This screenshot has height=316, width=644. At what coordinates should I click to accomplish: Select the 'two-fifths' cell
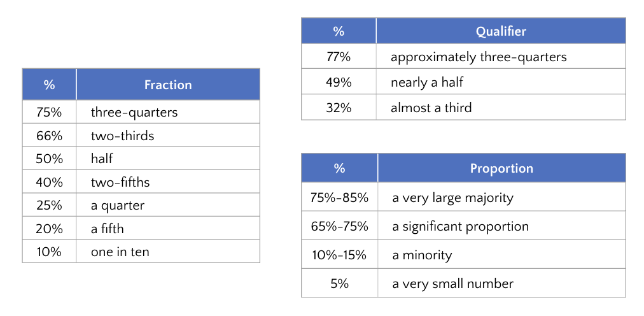point(120,182)
